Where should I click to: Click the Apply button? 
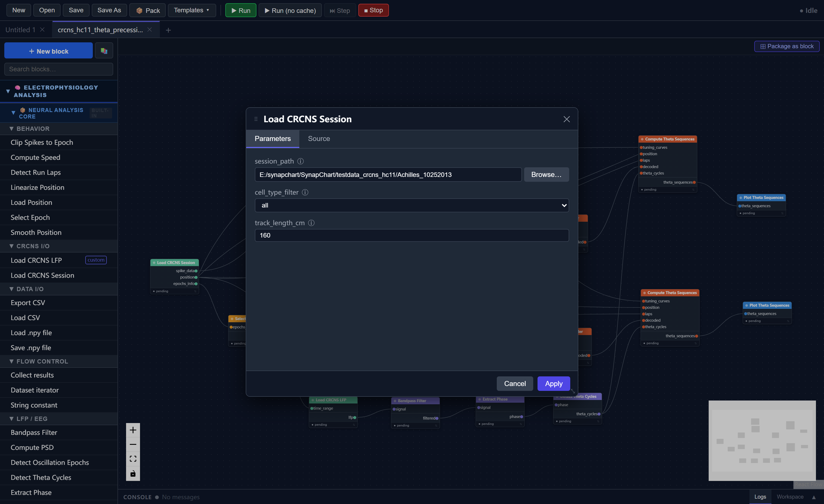click(x=553, y=384)
